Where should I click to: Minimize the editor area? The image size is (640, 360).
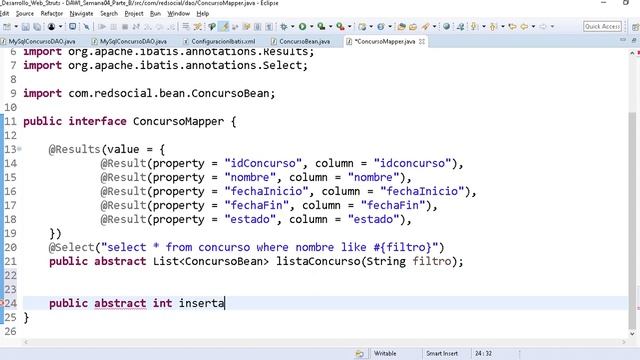(623, 40)
